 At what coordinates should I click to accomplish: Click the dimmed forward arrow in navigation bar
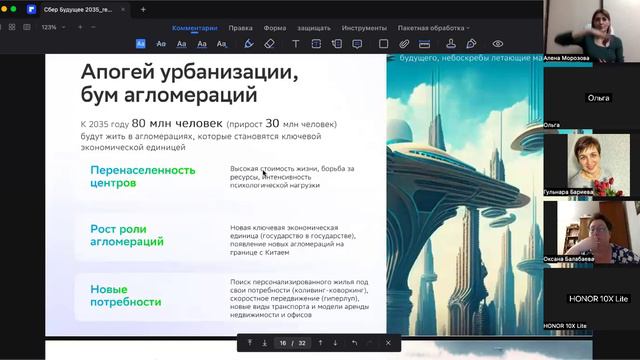point(370,343)
